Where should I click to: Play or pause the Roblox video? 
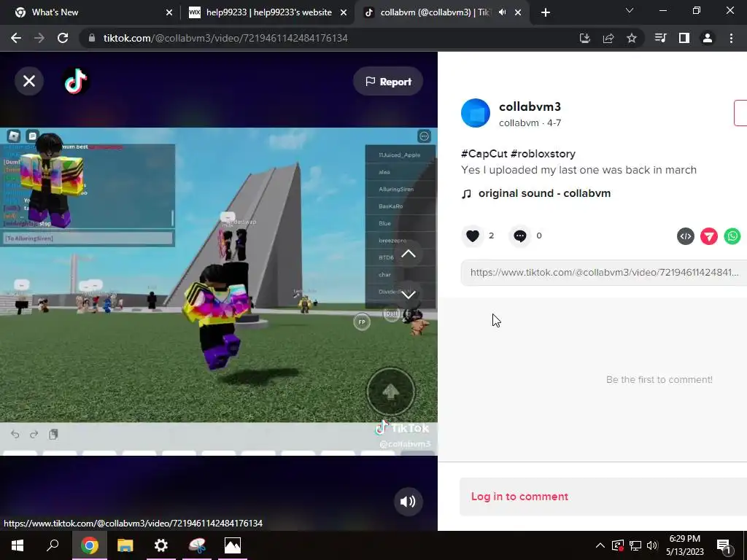pyautogui.click(x=219, y=291)
